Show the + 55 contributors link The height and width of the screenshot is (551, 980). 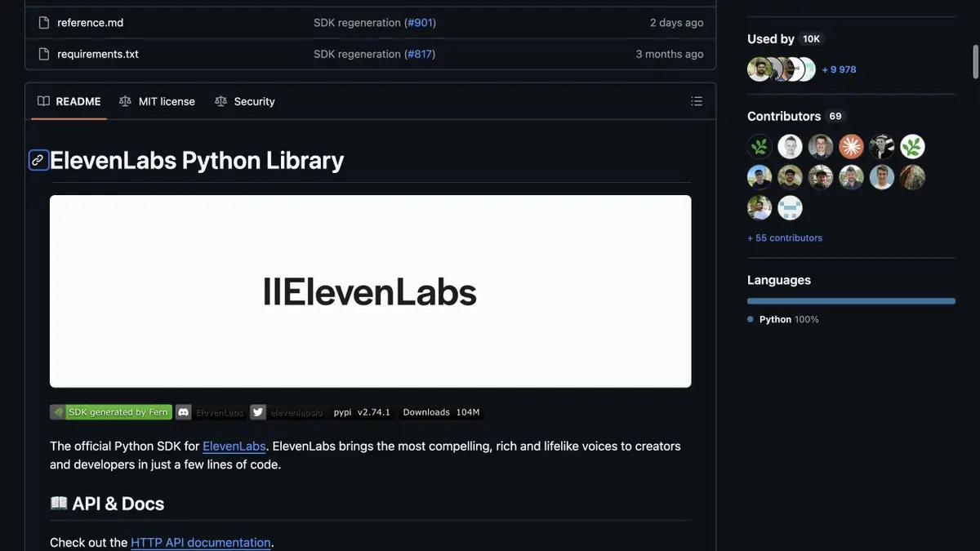coord(785,238)
